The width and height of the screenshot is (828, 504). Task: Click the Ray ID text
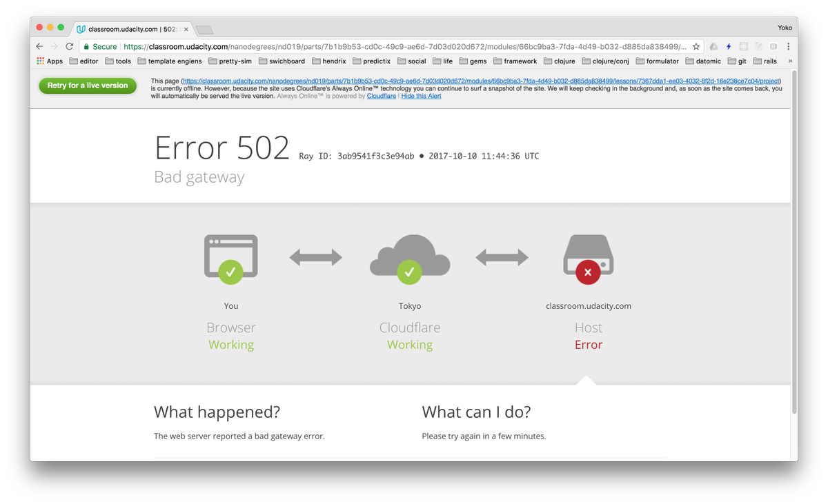click(357, 156)
